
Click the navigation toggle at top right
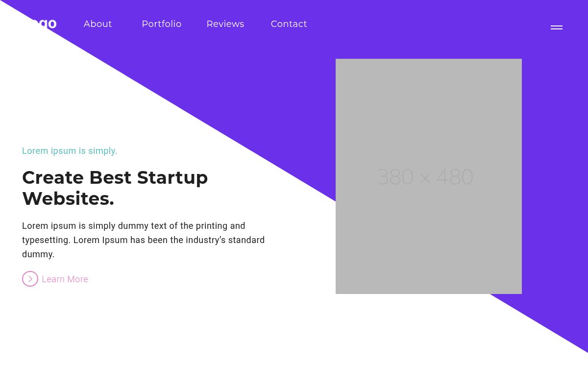coord(557,27)
